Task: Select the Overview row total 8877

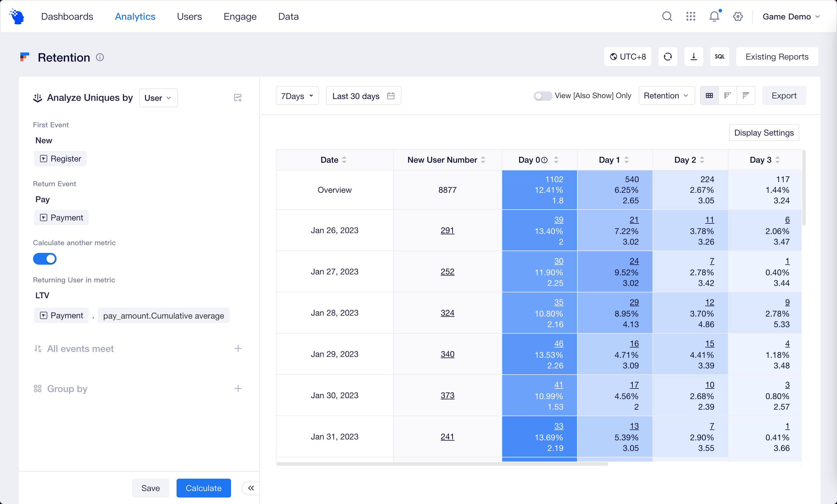Action: click(448, 190)
